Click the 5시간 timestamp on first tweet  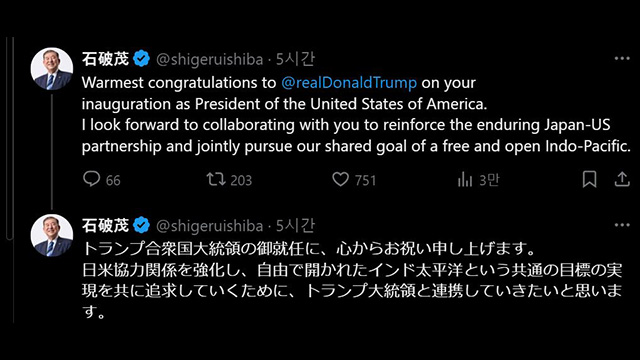(296, 59)
